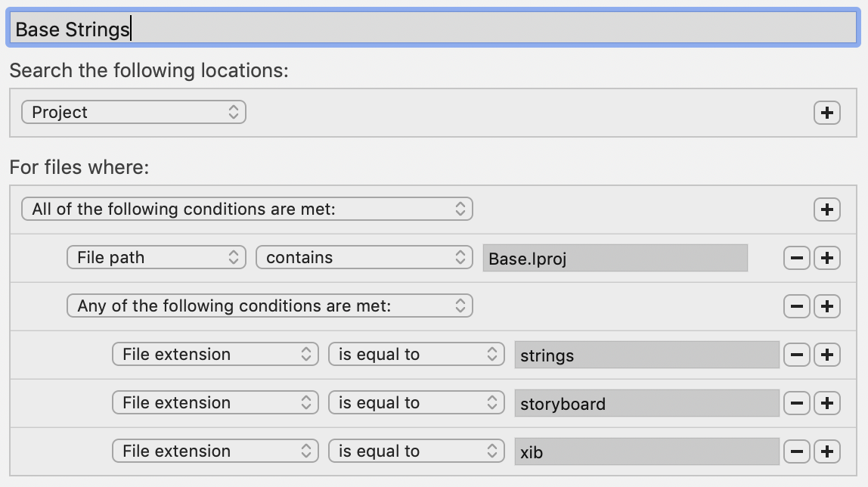Click the 'storyboard' value field

tap(646, 402)
